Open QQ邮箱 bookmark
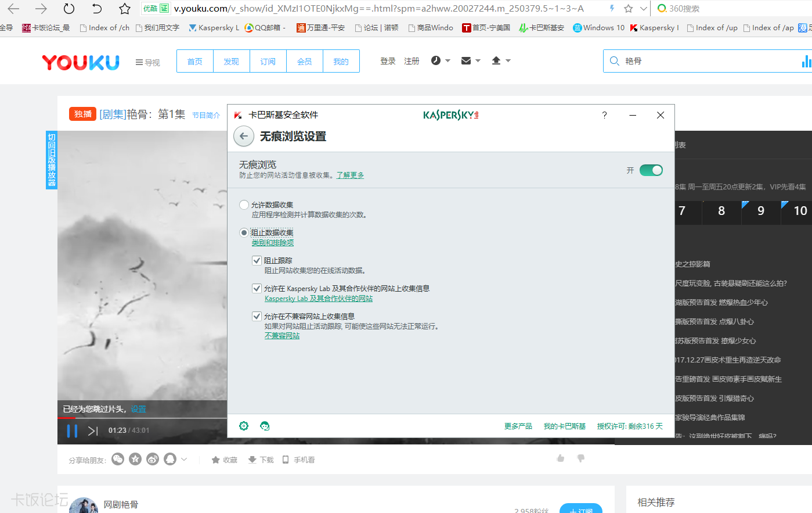 pos(265,27)
